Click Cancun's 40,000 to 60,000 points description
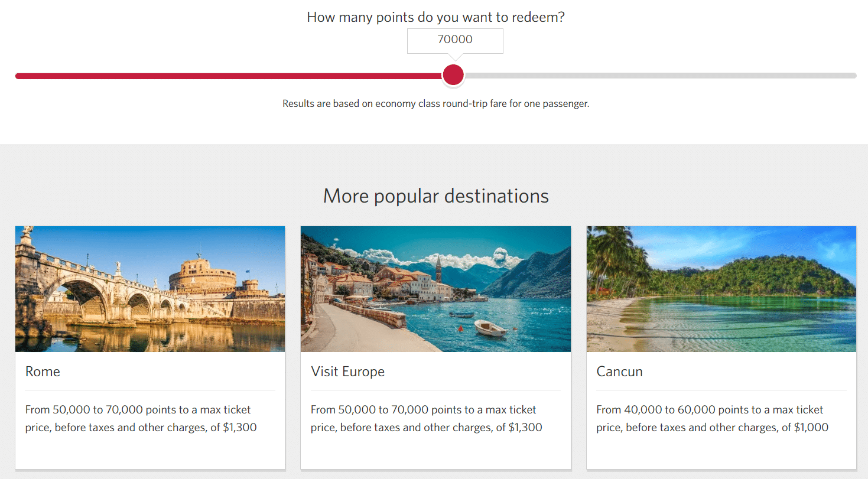868x479 pixels. pos(712,418)
